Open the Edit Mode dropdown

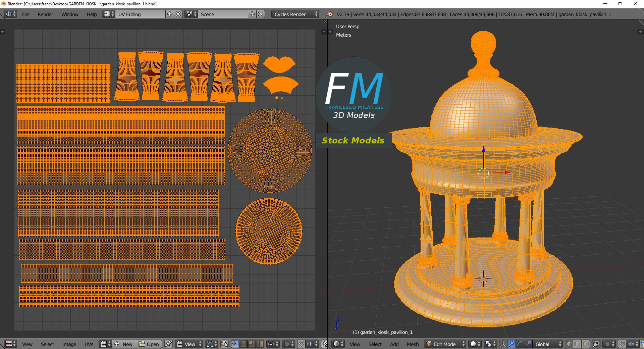click(443, 344)
